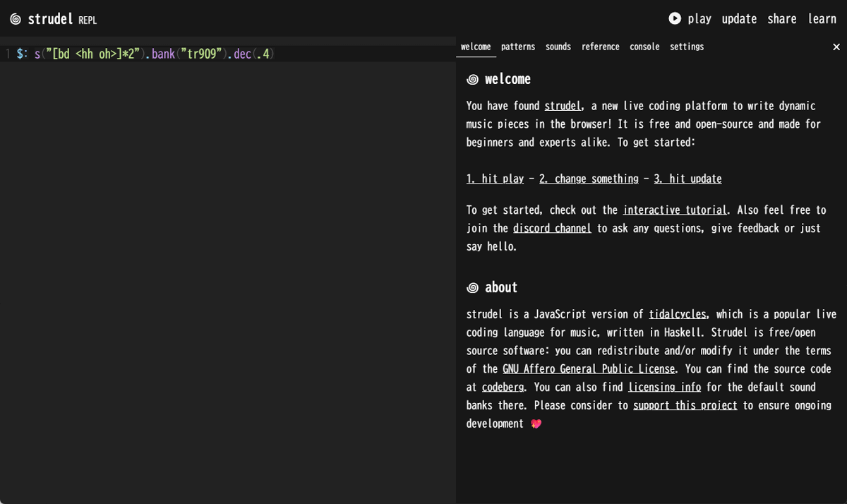The height and width of the screenshot is (504, 847).
Task: Open GNU Affero General Public License link
Action: pos(588,369)
